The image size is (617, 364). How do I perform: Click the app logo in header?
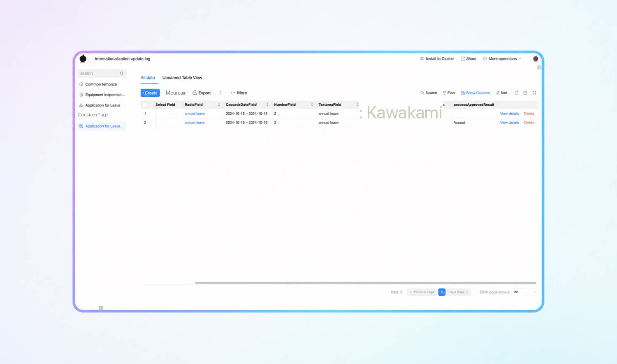point(83,59)
